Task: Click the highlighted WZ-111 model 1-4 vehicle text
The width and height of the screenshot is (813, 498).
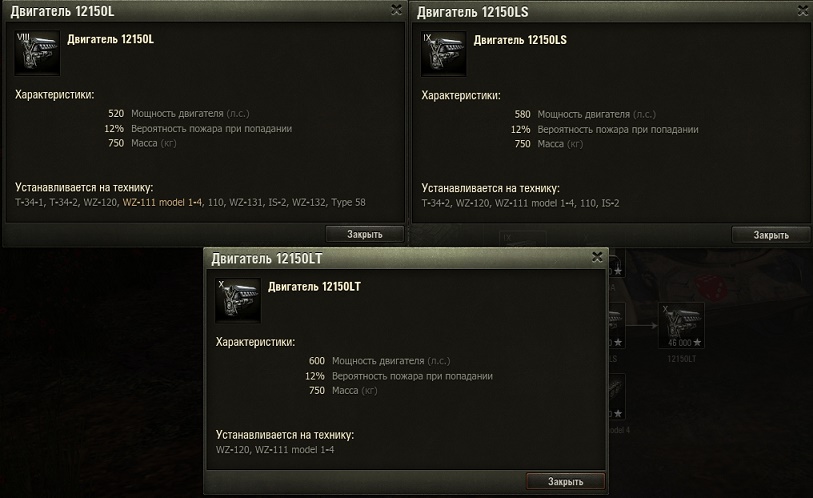Action: point(162,202)
